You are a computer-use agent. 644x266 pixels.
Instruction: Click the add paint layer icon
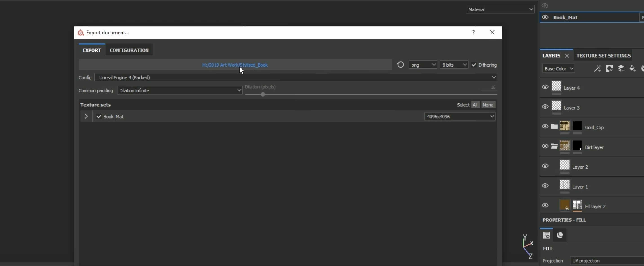[x=621, y=68]
